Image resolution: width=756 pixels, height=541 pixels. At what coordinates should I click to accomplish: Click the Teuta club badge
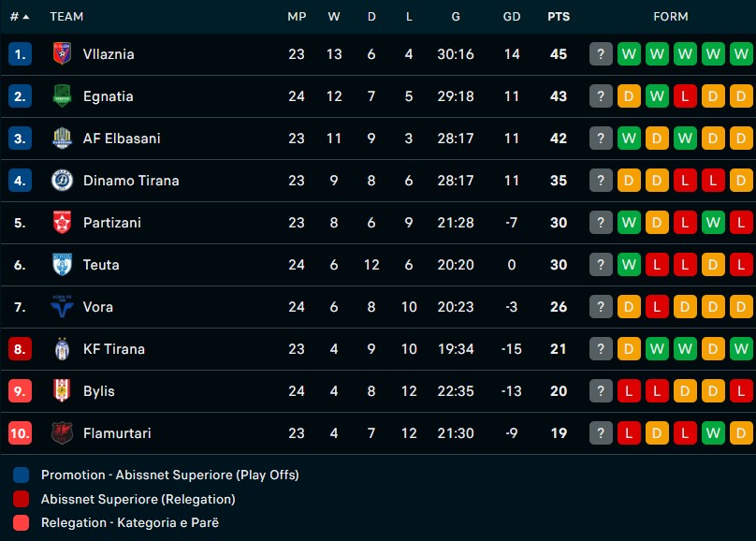click(62, 265)
